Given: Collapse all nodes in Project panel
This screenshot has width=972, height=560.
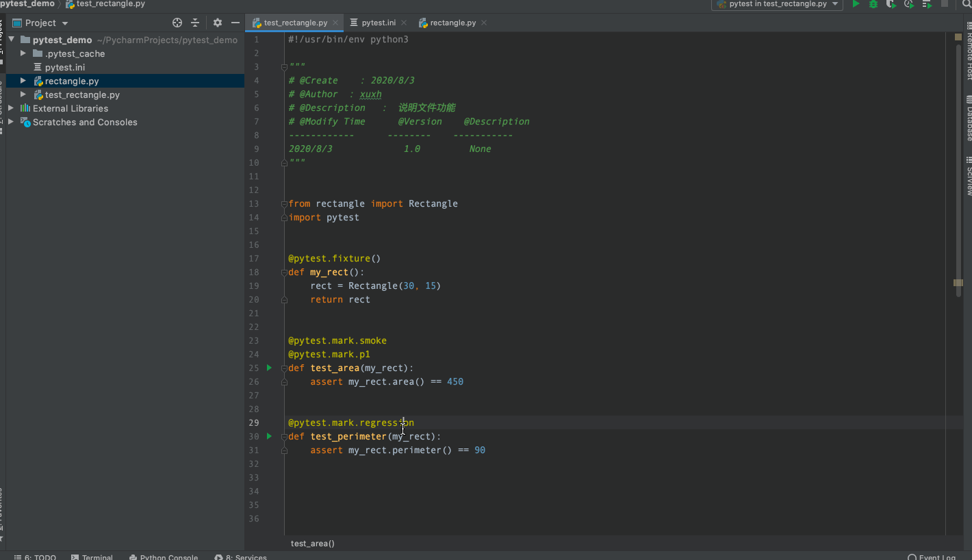Looking at the screenshot, I should click(195, 23).
